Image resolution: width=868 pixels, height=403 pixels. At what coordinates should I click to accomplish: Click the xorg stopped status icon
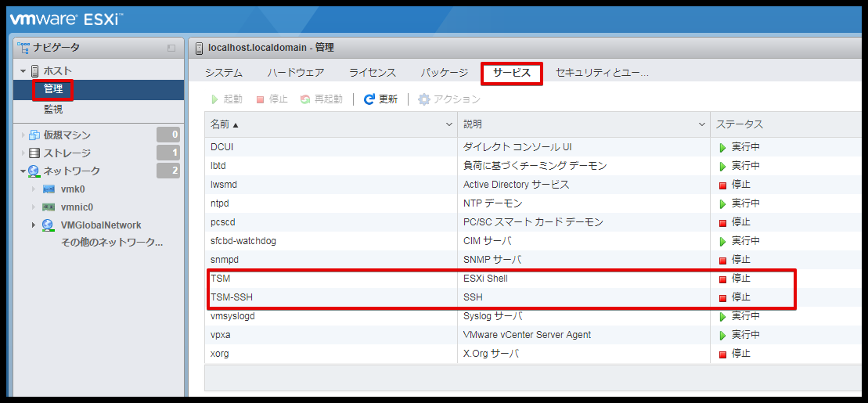722,354
